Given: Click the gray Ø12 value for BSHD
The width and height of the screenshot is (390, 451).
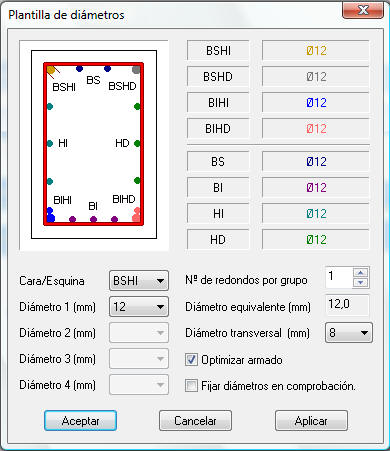Looking at the screenshot, I should click(316, 77).
